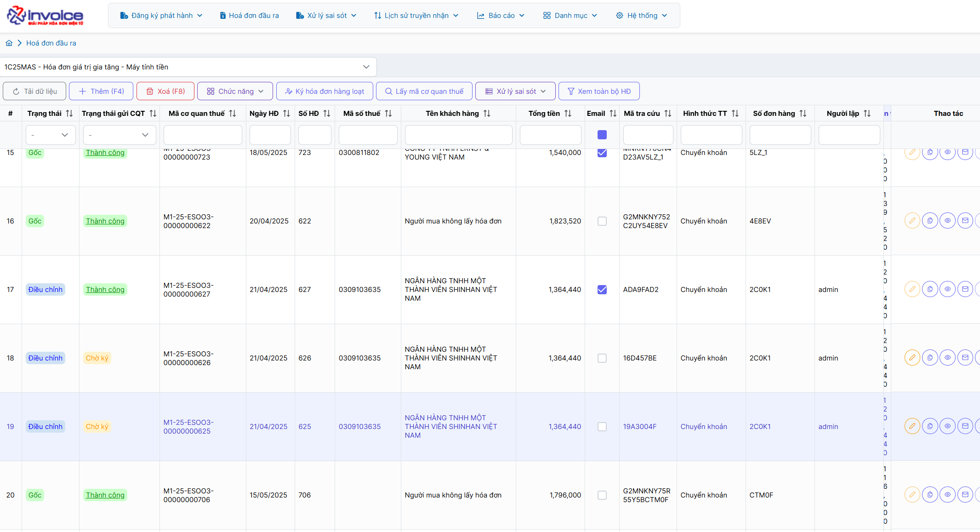Expand the Chức năng dropdown button
Image resolution: width=980 pixels, height=532 pixels.
235,92
